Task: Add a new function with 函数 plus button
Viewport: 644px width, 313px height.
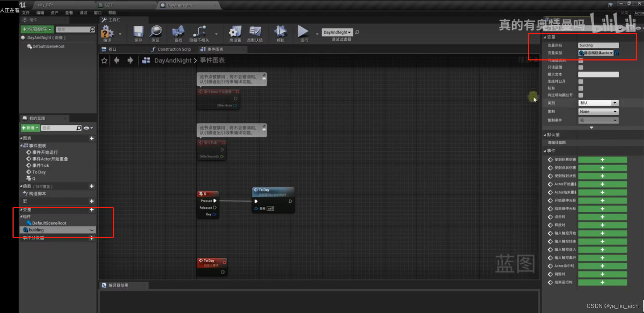Action: [x=92, y=186]
